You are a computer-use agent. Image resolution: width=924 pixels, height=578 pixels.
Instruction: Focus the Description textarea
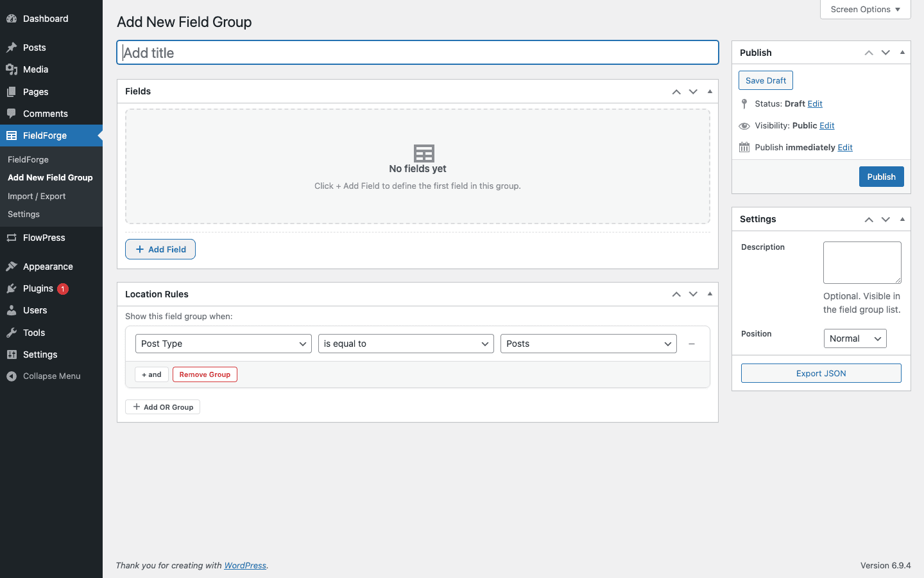[862, 263]
